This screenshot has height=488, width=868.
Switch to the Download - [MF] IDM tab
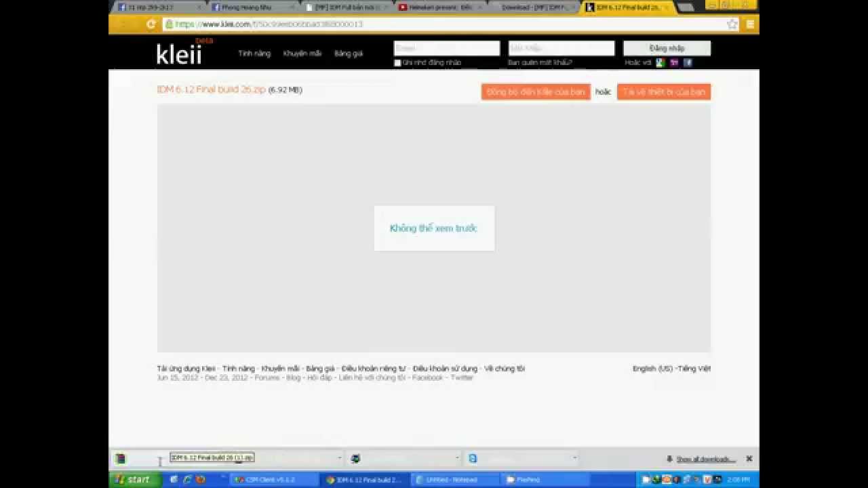tap(534, 7)
